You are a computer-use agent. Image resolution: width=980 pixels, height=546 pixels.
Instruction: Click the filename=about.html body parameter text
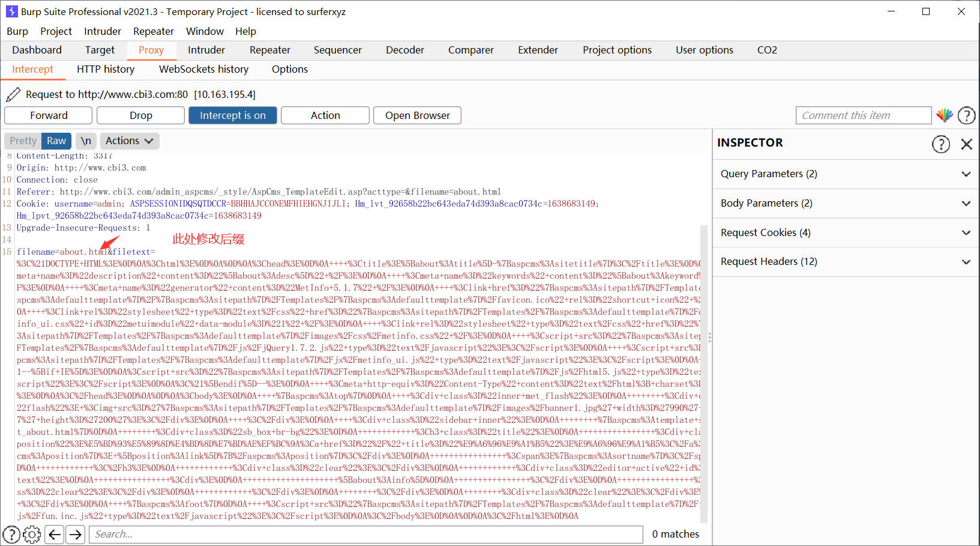pyautogui.click(x=62, y=252)
